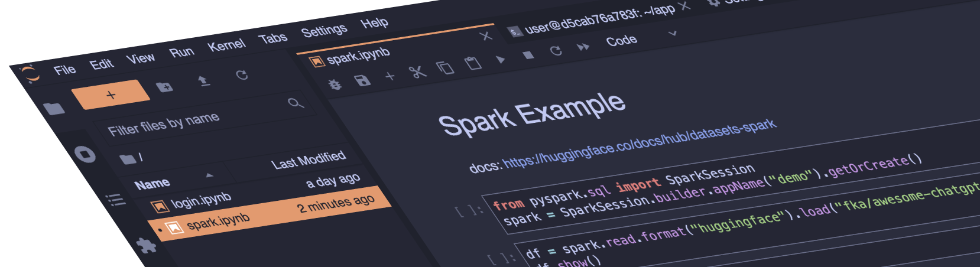Image resolution: width=980 pixels, height=267 pixels.
Task: Click the root folder breadcrumb icon
Action: 127,159
